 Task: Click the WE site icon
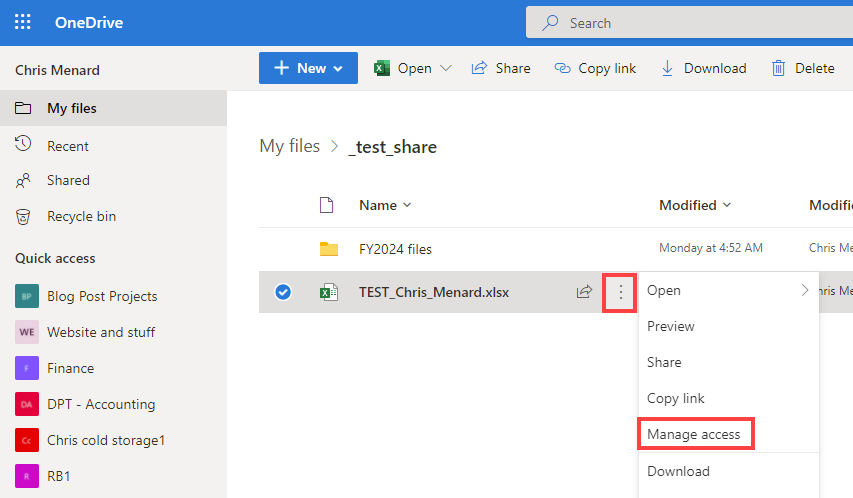[x=27, y=332]
